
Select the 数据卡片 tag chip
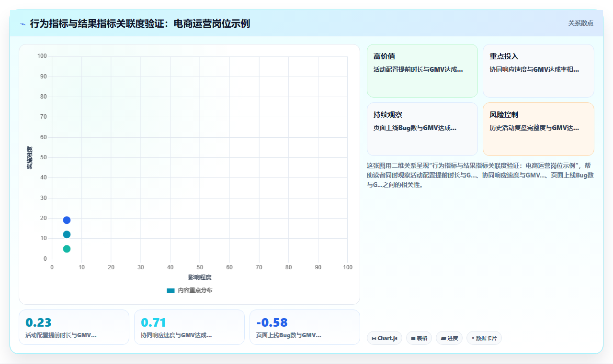[x=484, y=338]
